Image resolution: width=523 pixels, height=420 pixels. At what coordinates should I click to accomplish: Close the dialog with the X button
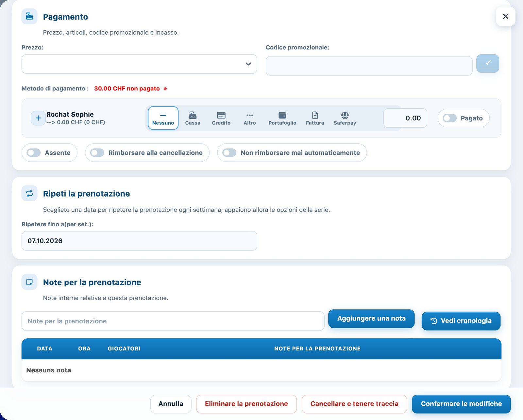pos(505,16)
